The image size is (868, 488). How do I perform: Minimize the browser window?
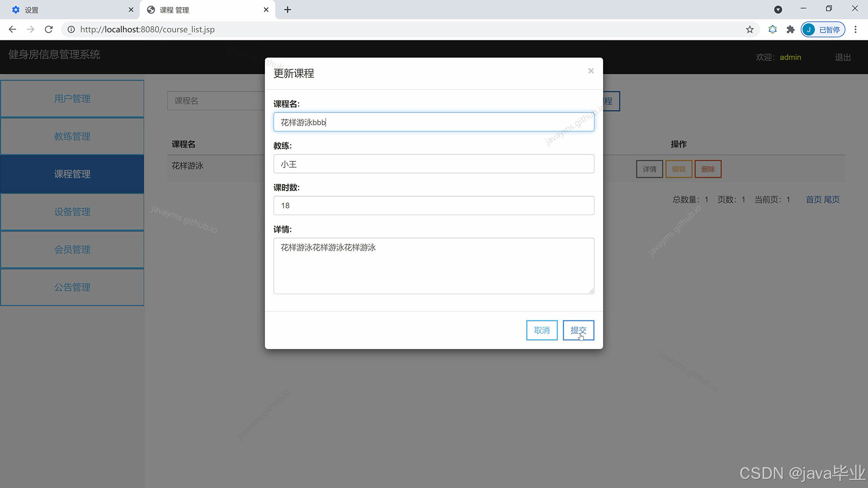point(803,9)
